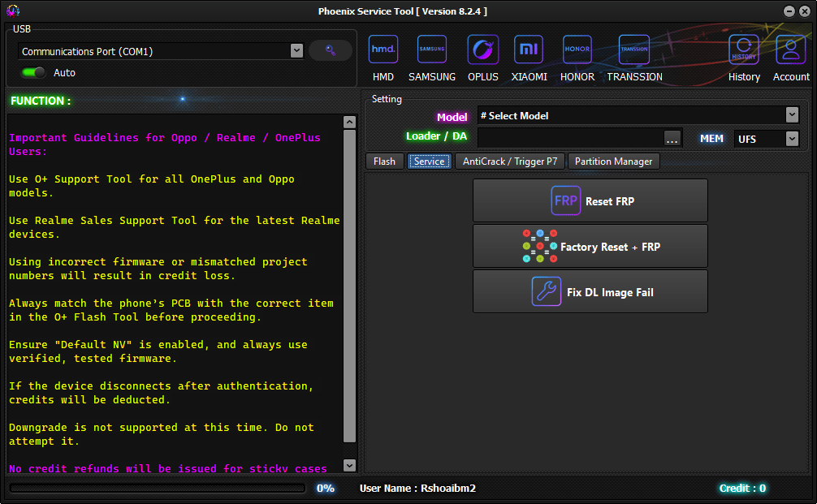The image size is (817, 504).
Task: Select the SAMSUNG brand icon
Action: [432, 50]
